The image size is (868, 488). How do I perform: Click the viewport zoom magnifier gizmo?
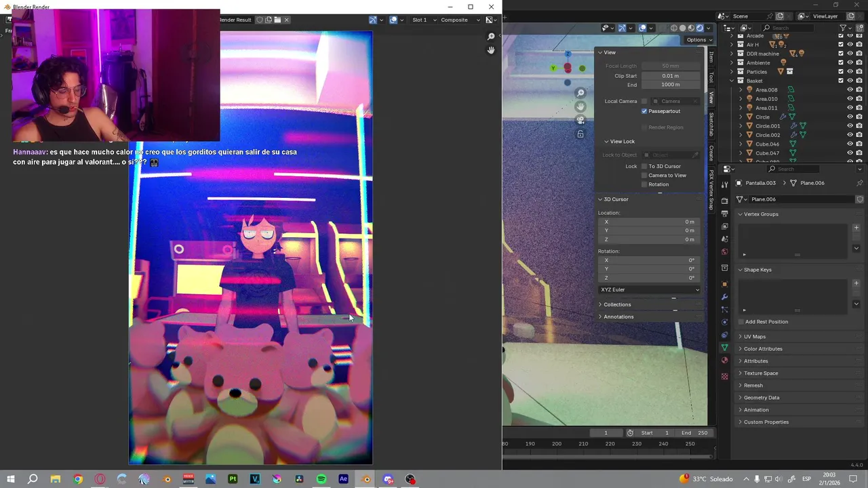580,93
